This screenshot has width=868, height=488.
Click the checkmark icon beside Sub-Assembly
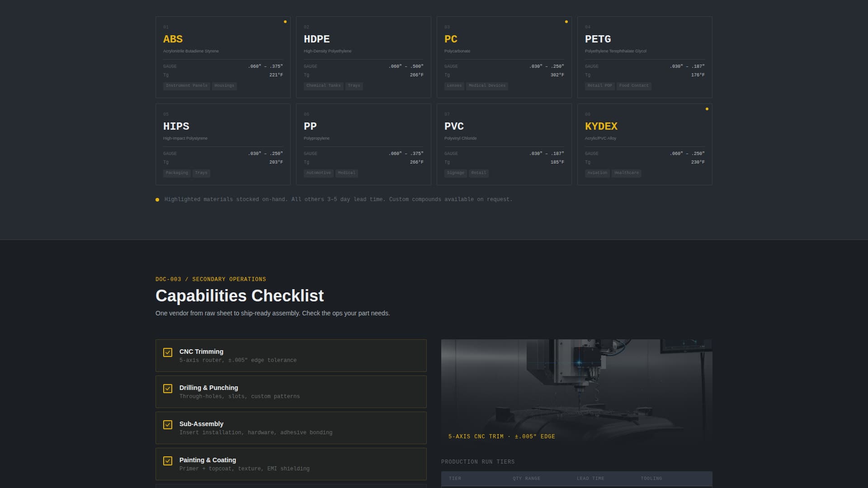tap(168, 424)
